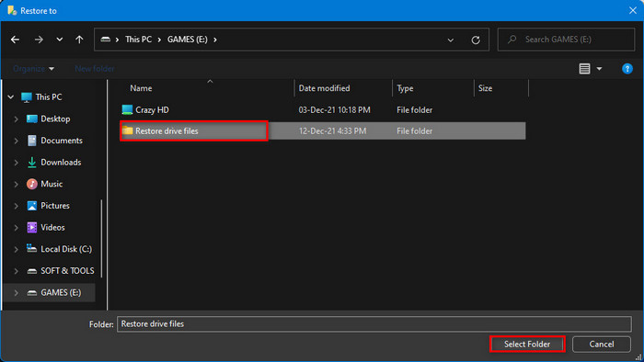
Task: Create a New folder
Action: click(95, 69)
